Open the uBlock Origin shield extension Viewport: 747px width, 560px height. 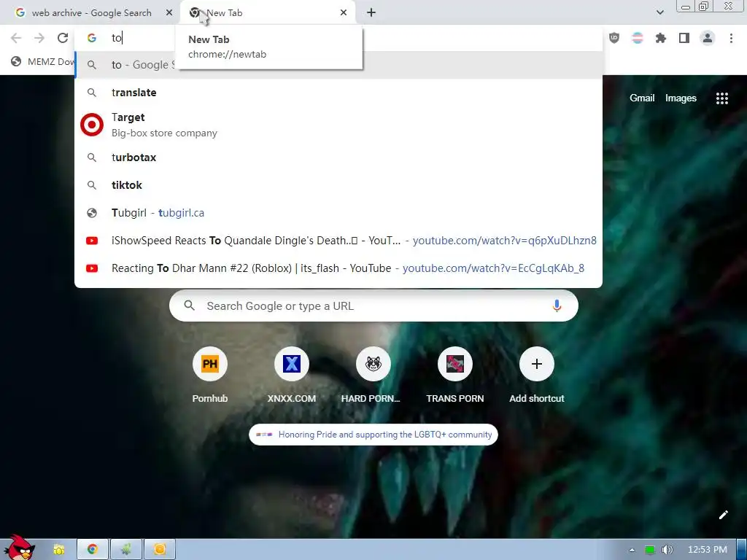614,38
